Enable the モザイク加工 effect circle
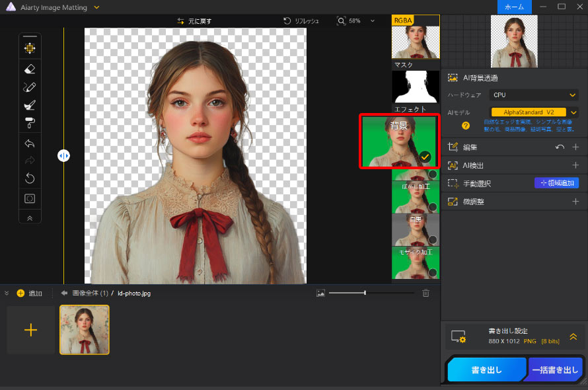 pyautogui.click(x=432, y=272)
